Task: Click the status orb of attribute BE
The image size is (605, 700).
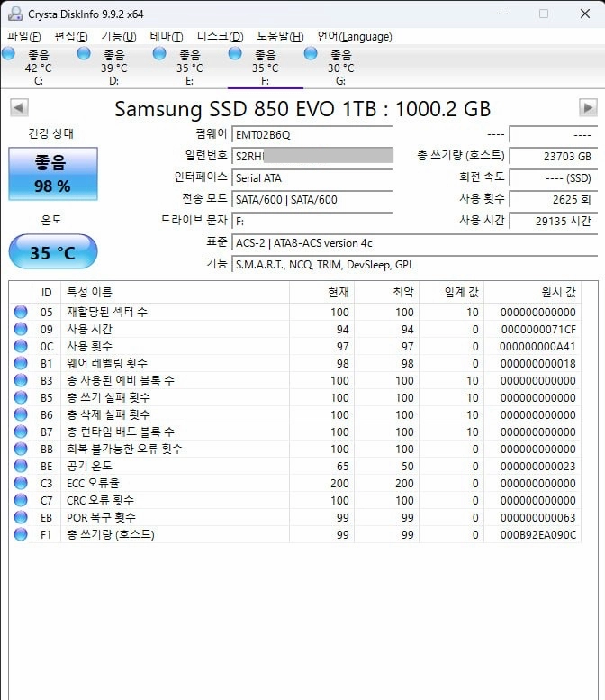Action: coord(21,466)
